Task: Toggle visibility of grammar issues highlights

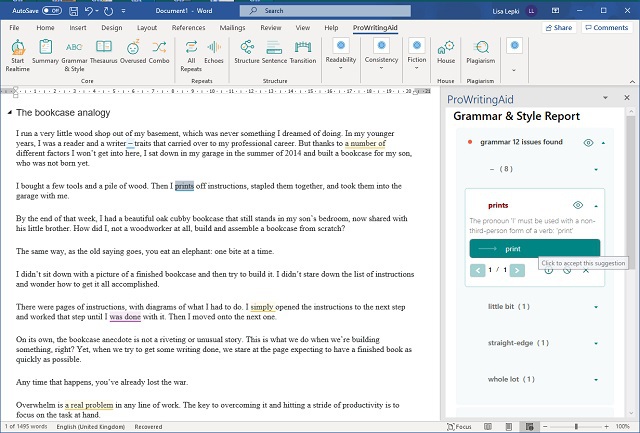Action: click(x=588, y=142)
